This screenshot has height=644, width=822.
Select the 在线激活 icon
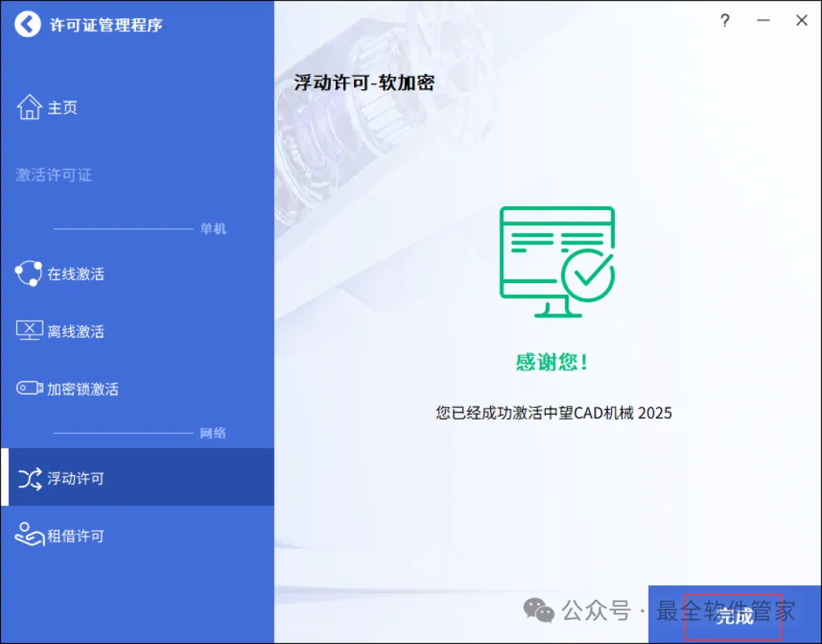(x=29, y=273)
